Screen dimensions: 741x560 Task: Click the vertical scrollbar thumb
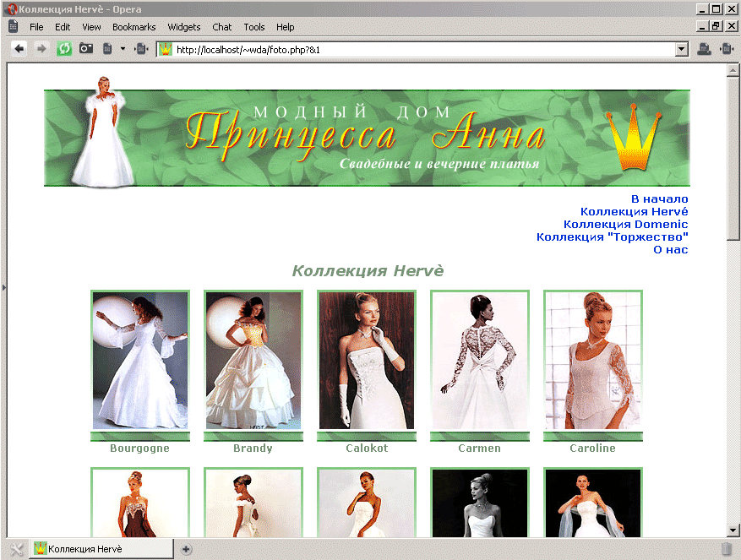coord(733,160)
